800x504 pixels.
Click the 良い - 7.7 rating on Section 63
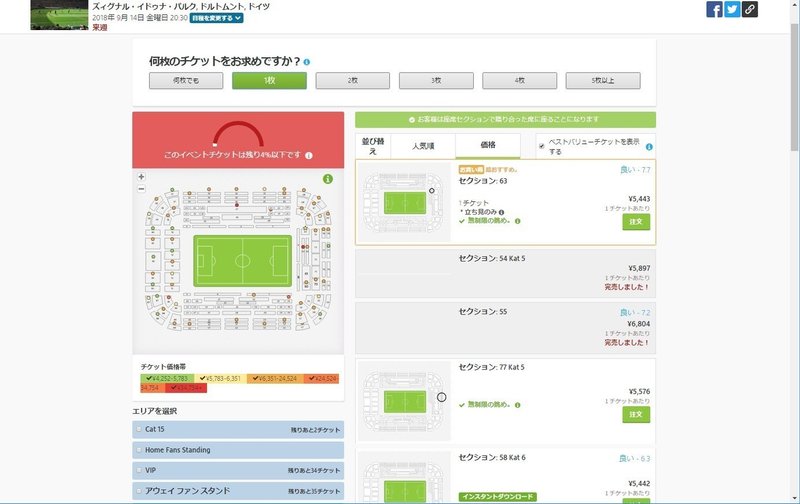635,170
